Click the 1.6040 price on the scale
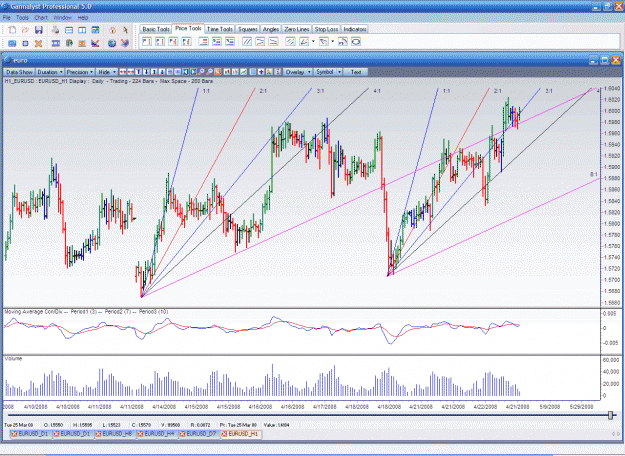 (611, 88)
